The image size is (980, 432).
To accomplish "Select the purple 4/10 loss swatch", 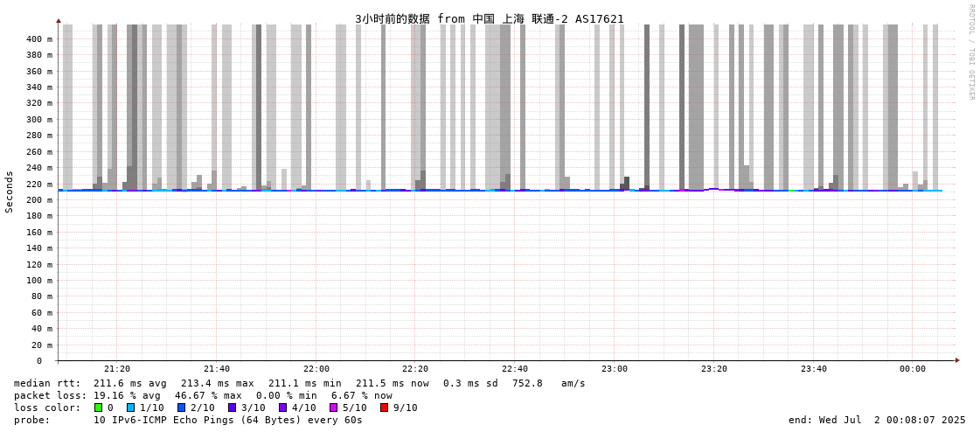I will (282, 408).
